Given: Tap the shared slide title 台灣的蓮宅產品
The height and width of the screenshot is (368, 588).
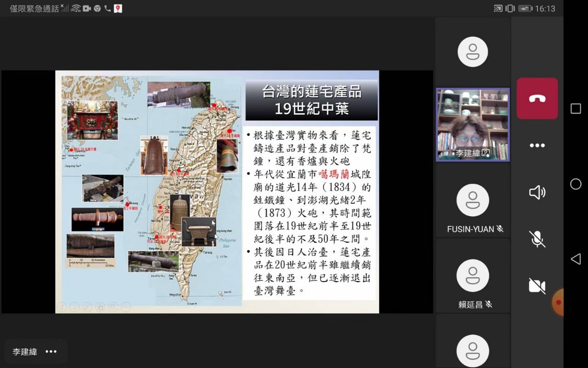Looking at the screenshot, I should (x=311, y=92).
